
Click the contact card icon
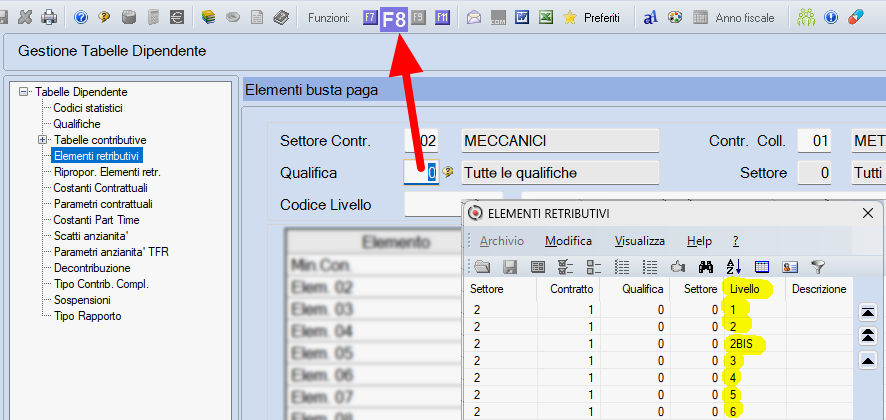[789, 266]
